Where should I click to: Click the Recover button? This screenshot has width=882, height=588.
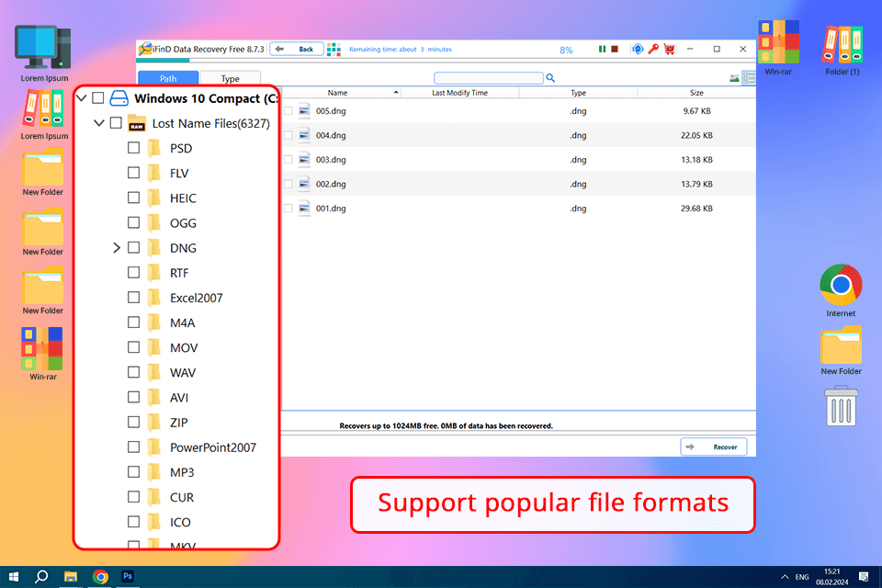point(714,447)
